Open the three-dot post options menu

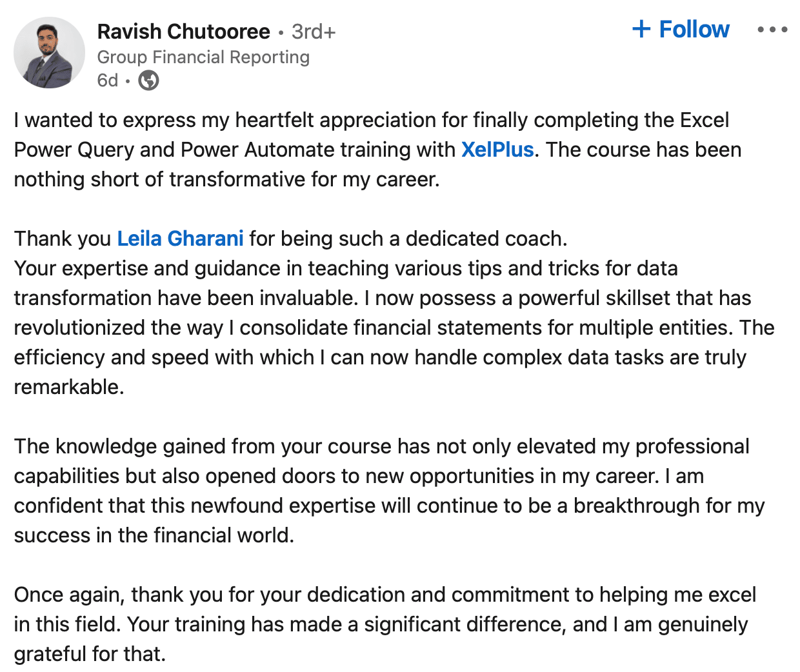pos(772,30)
